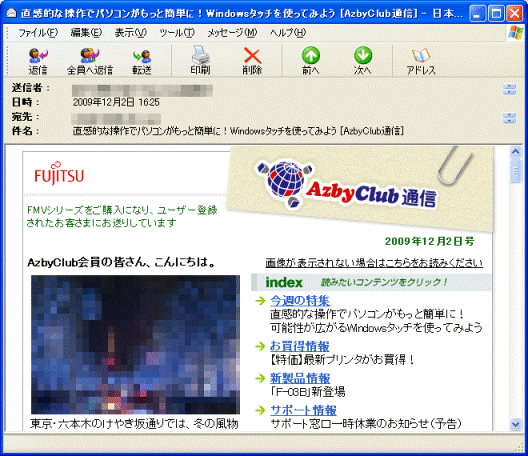Click the 2009年12月2日号 issue date text

[x=430, y=241]
